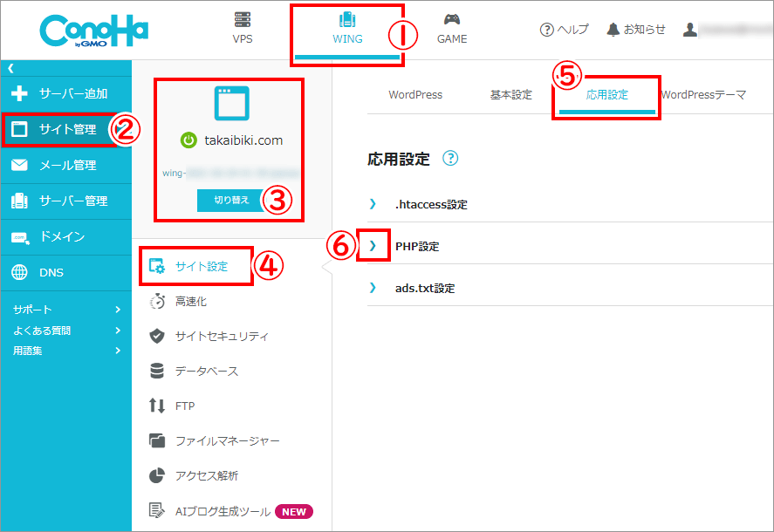Open the ファイルマネージャー menu item
Viewport: 774px width, 532px height.
(x=228, y=440)
